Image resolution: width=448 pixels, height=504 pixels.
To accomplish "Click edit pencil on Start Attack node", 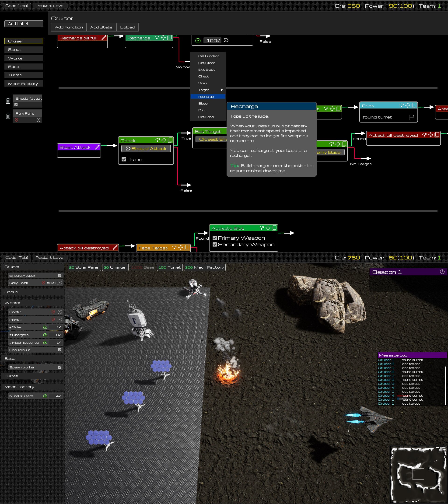I will click(97, 147).
